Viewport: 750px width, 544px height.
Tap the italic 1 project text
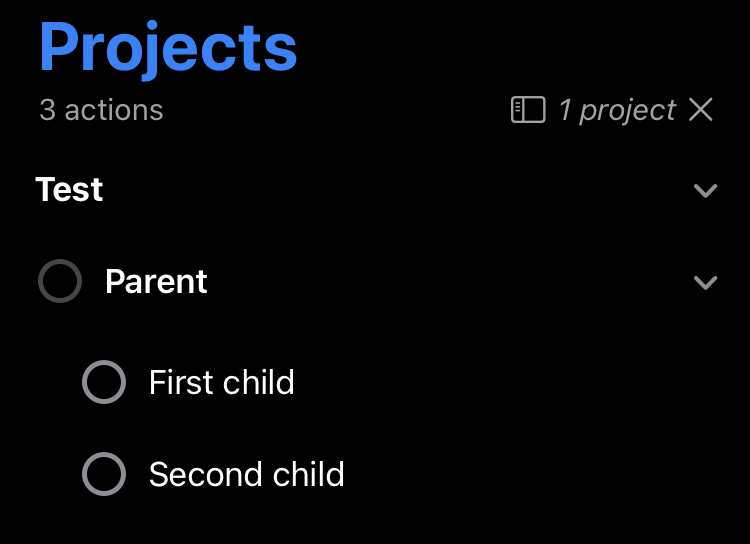tap(618, 111)
